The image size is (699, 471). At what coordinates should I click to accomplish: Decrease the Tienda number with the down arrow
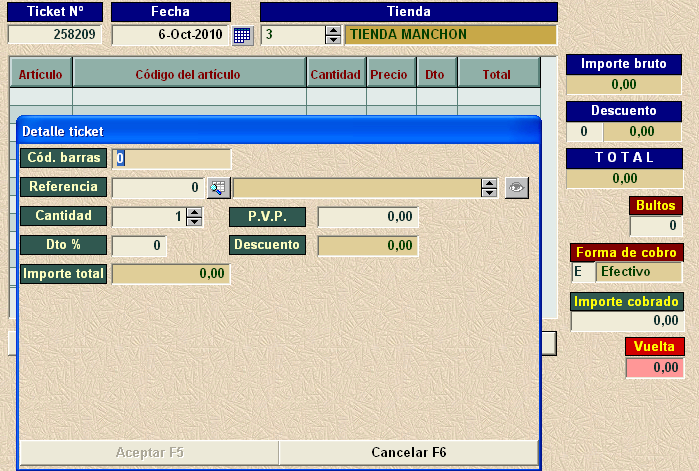333,40
